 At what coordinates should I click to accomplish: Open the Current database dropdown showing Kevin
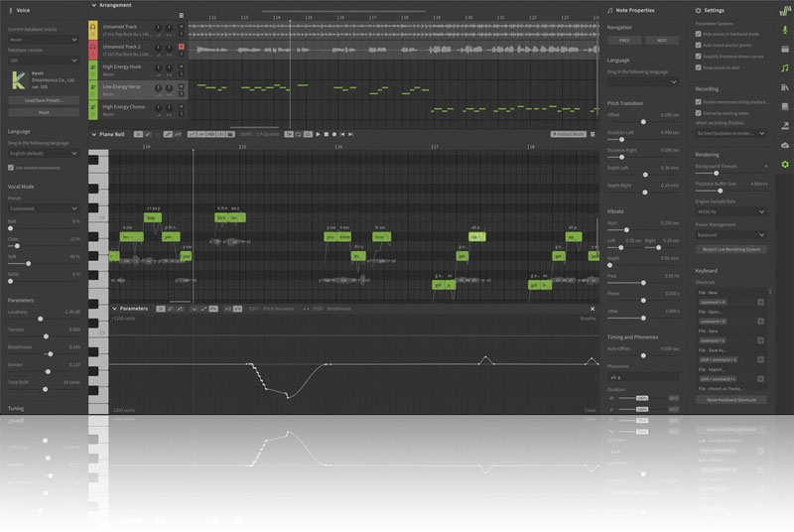(43, 42)
